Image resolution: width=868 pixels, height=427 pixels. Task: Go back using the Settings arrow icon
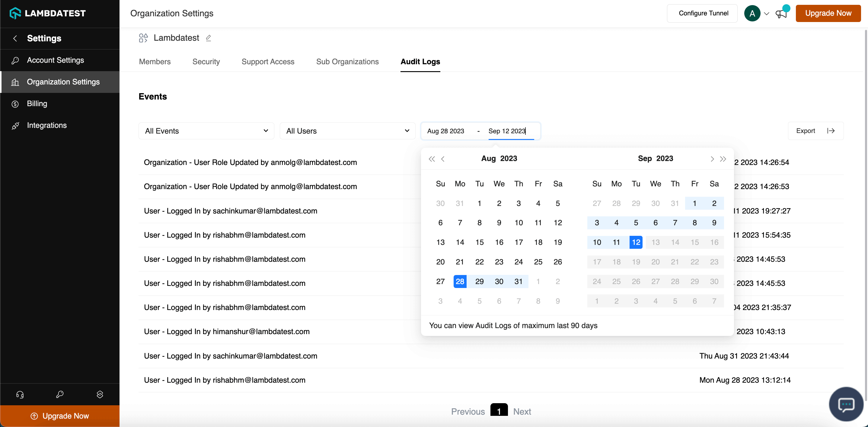pyautogui.click(x=15, y=38)
